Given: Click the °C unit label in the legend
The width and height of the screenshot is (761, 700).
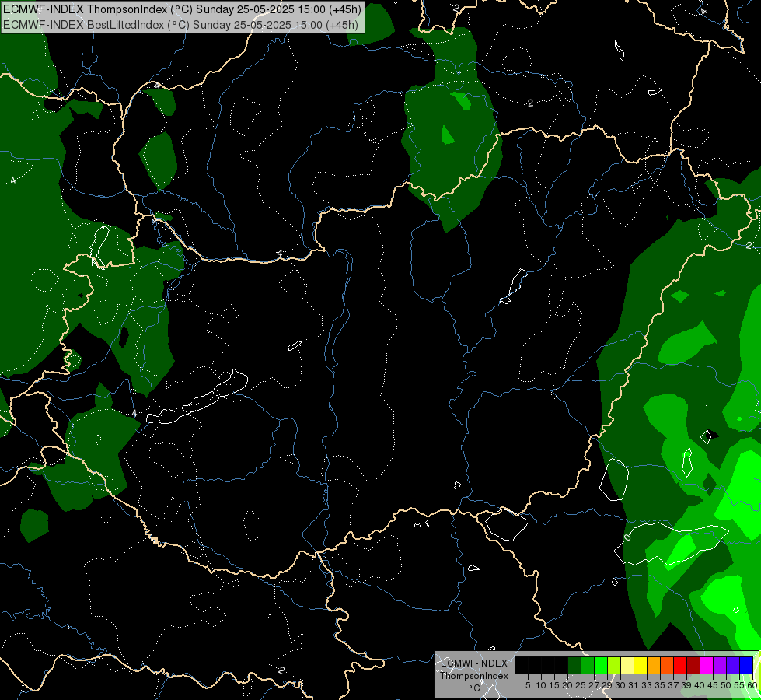Looking at the screenshot, I should tap(475, 688).
